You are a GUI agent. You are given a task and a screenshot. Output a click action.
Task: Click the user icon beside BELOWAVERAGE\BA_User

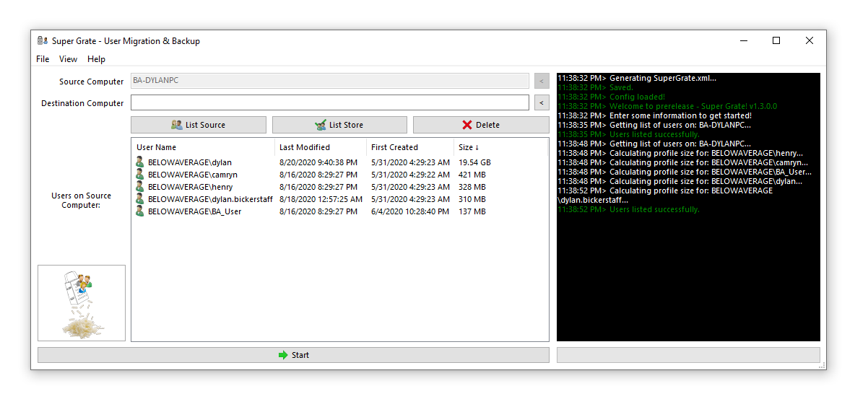pos(140,211)
